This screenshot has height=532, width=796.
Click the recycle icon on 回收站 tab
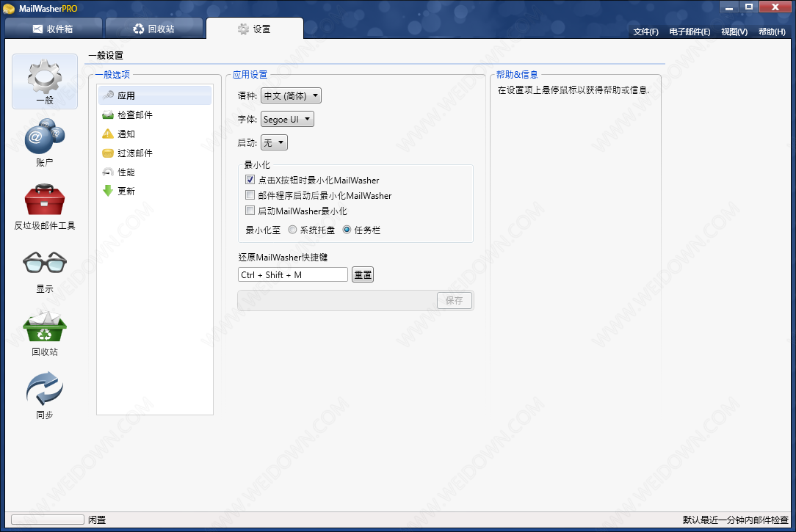coord(139,29)
